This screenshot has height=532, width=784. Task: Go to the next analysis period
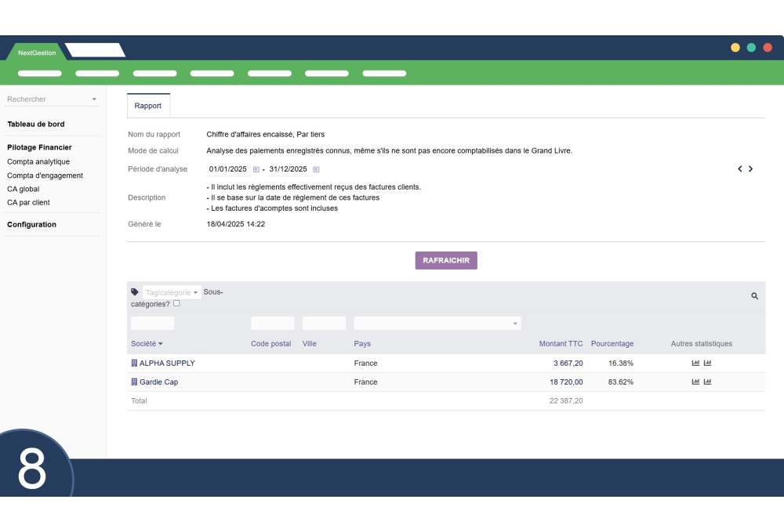751,168
